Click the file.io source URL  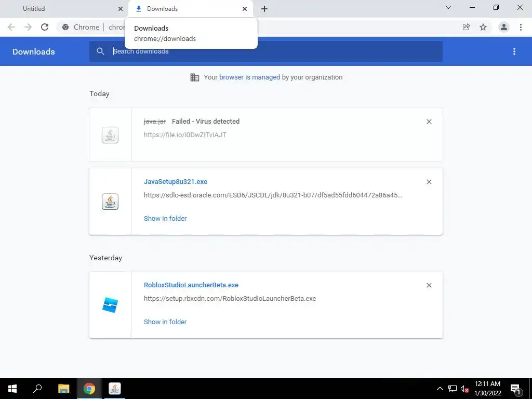click(185, 135)
